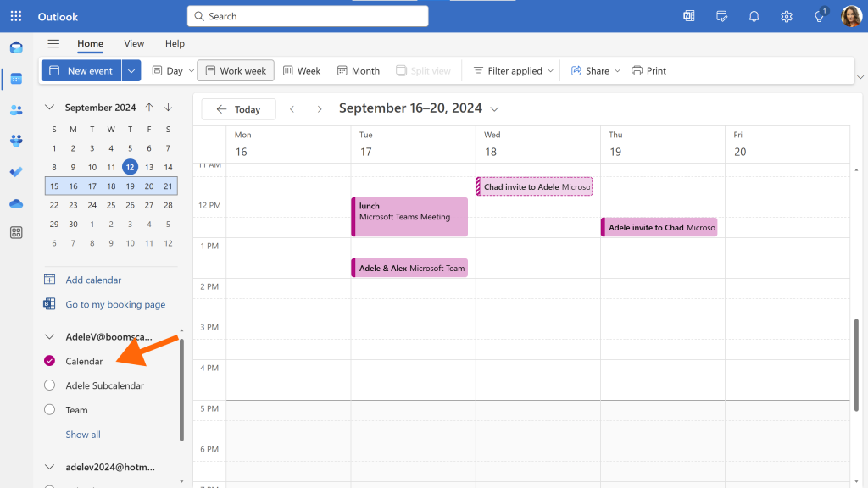The image size is (868, 488).
Task: Click the Search input field
Action: [x=308, y=16]
